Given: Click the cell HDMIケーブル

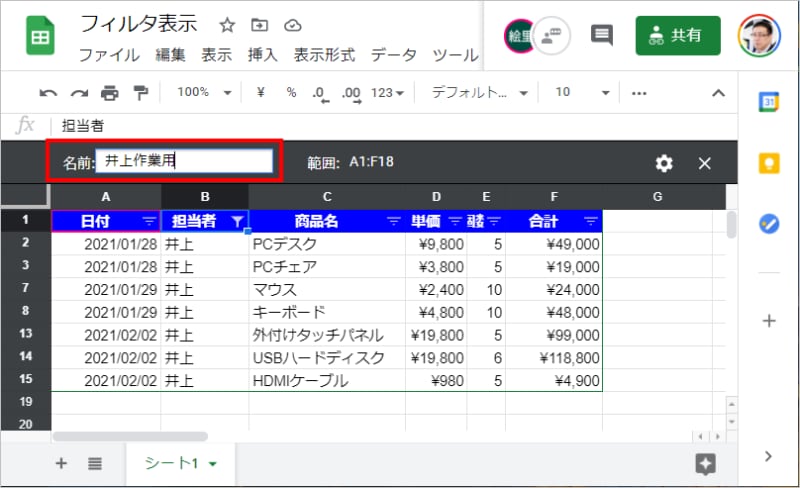Looking at the screenshot, I should point(327,381).
